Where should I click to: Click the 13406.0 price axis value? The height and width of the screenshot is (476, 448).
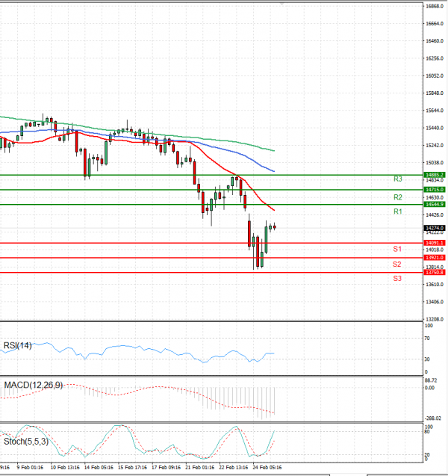(435, 302)
